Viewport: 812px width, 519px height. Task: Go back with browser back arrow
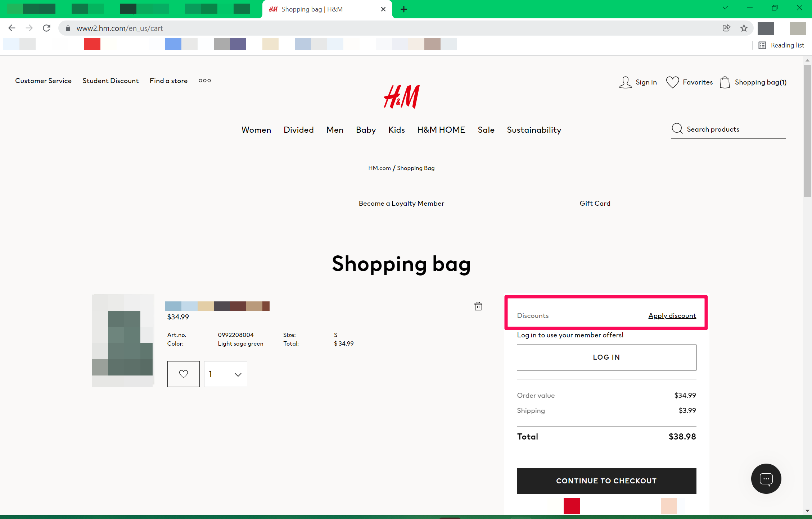(12, 28)
